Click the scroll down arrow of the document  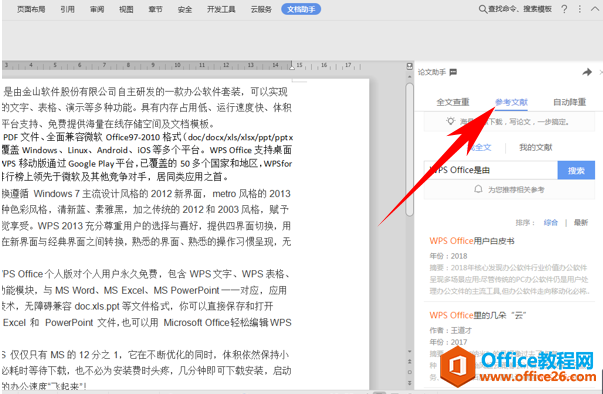pos(410,351)
